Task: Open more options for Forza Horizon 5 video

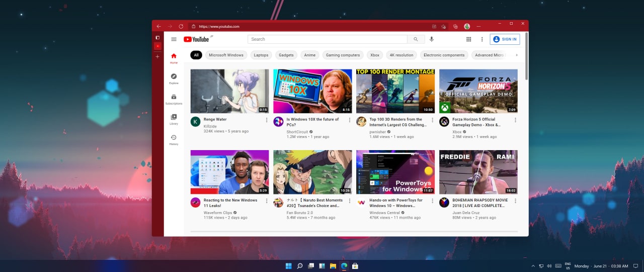Action: pos(515,120)
